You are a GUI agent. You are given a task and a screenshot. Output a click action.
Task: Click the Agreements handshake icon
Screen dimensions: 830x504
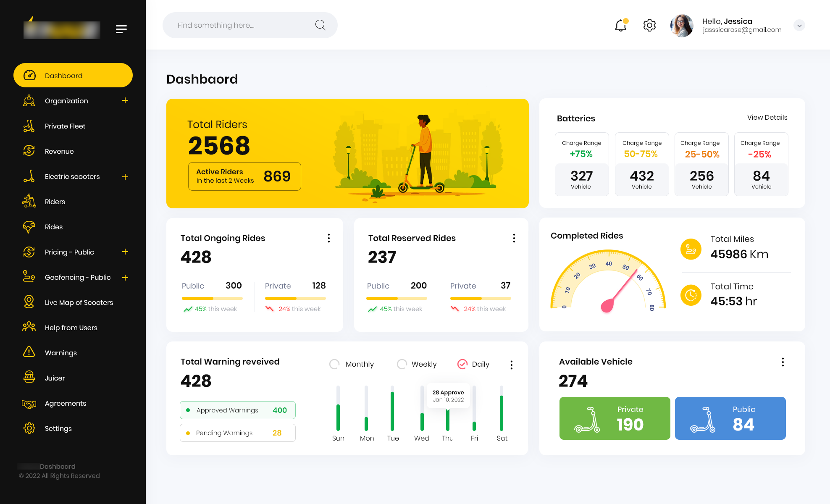tap(29, 403)
